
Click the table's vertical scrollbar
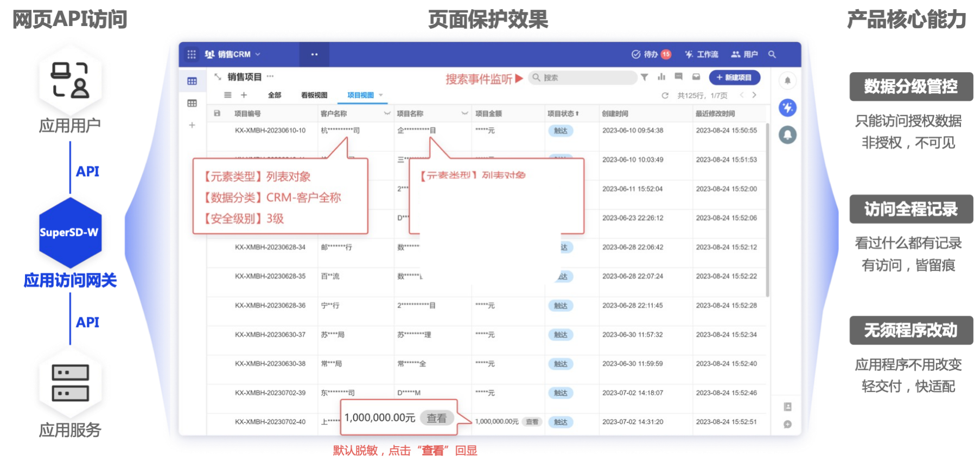tap(767, 210)
